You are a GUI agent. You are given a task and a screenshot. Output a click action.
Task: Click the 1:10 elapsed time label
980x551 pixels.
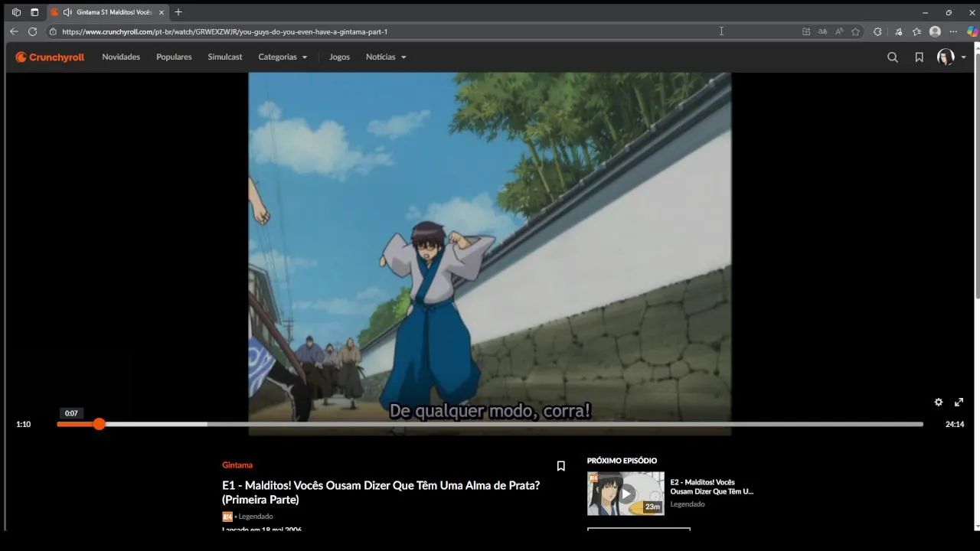pos(24,424)
